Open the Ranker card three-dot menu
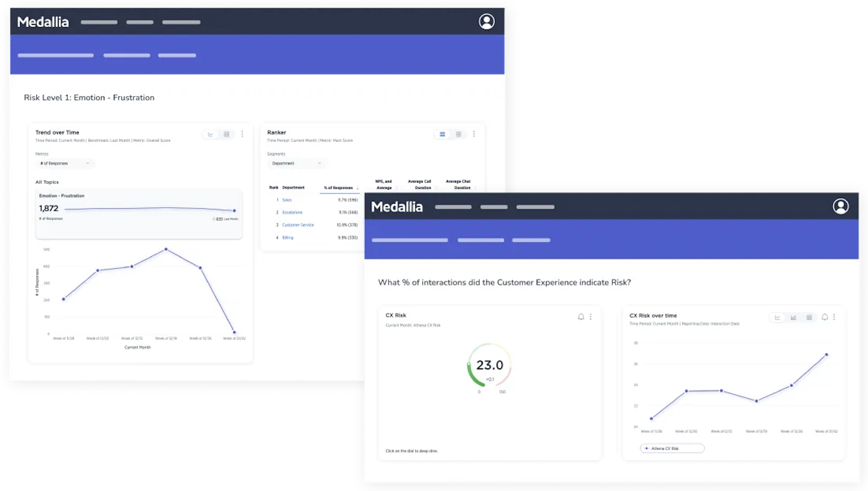Viewport: 868px width, 491px height. (x=474, y=134)
